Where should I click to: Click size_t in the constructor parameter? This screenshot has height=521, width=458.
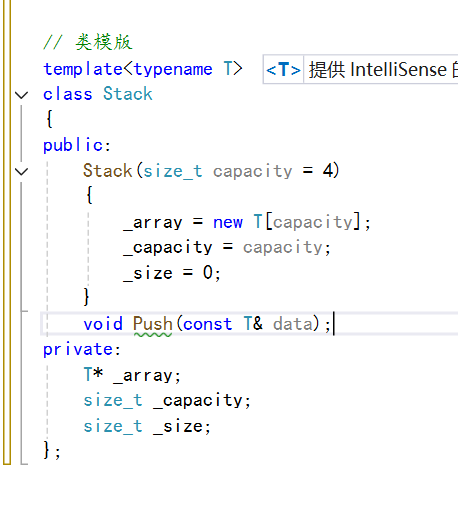point(173,172)
